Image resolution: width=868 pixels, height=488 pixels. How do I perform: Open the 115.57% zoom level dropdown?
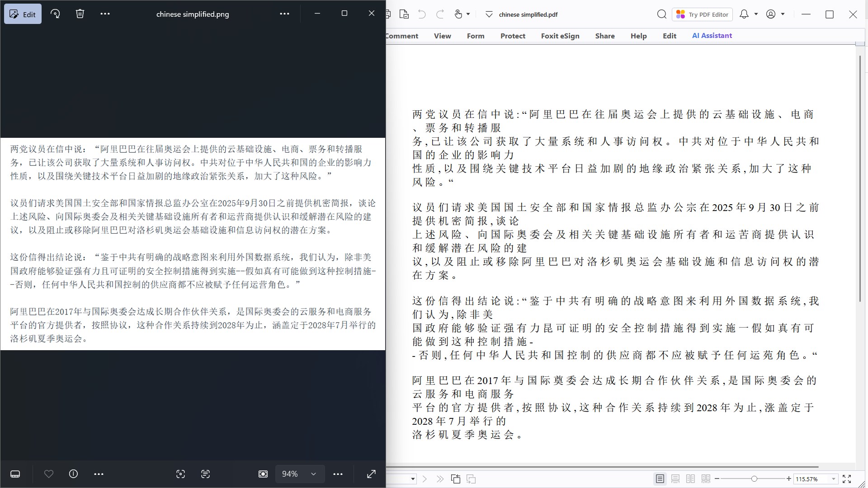click(x=834, y=479)
